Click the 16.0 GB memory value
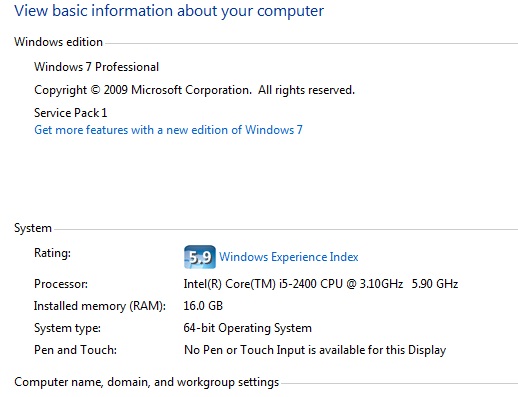Viewport: 518px width, 397px height. pos(203,306)
